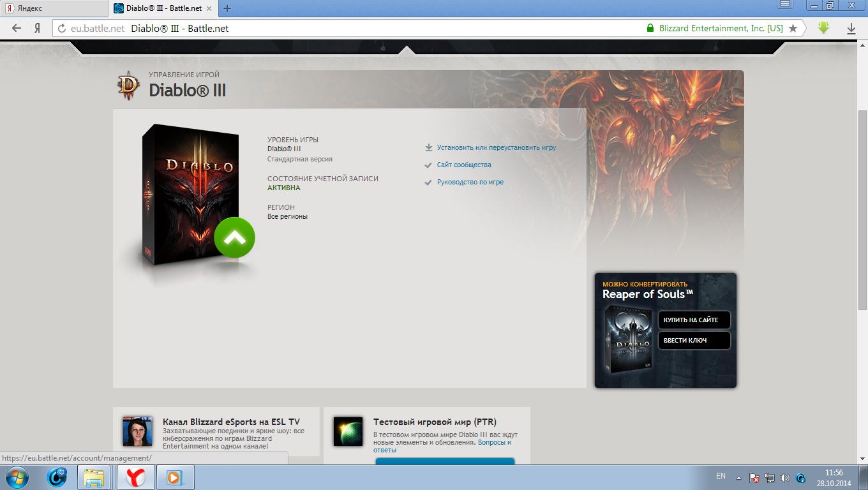Click the download icon next to install link
Viewport: 868px width, 490px height.
coord(429,147)
